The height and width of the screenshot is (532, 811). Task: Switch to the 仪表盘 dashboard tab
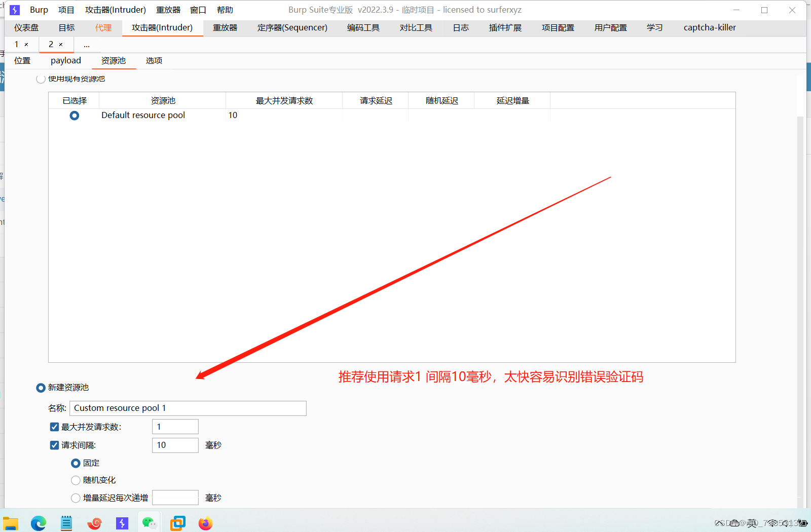[x=26, y=28]
